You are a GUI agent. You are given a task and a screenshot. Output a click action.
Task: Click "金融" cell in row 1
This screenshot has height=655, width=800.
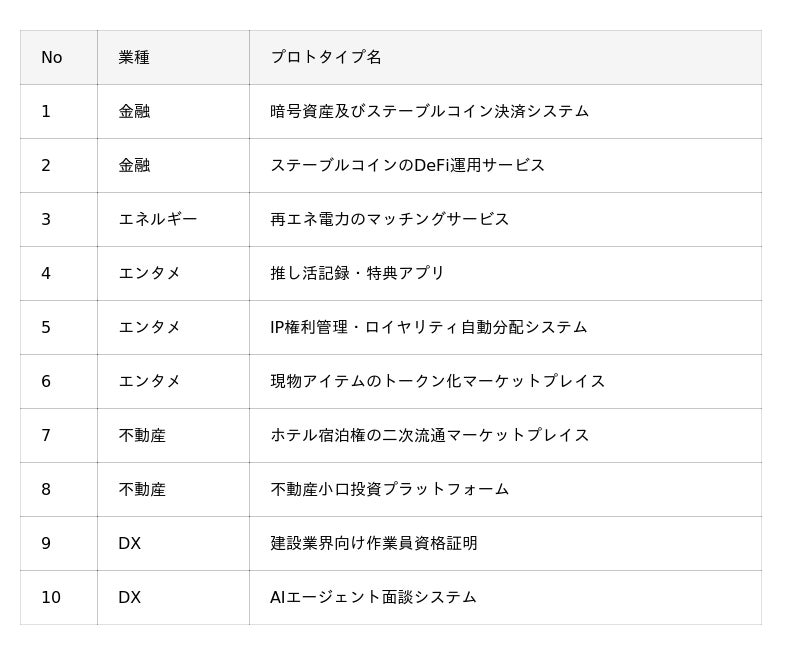[134, 112]
